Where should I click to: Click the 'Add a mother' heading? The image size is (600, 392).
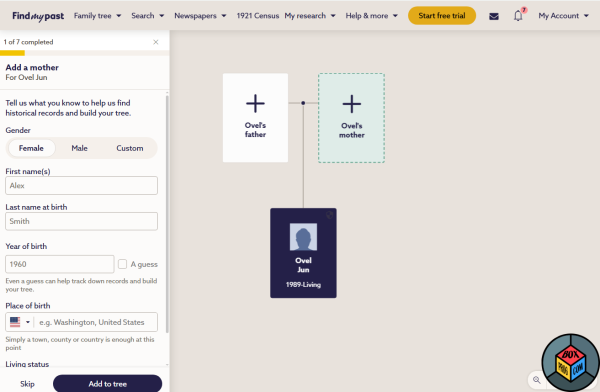point(32,67)
